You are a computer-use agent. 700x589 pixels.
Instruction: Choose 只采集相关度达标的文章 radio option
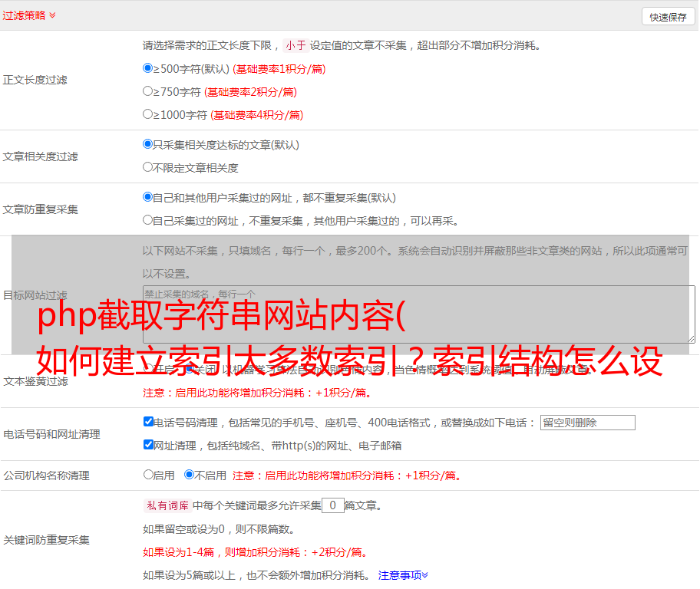[147, 144]
